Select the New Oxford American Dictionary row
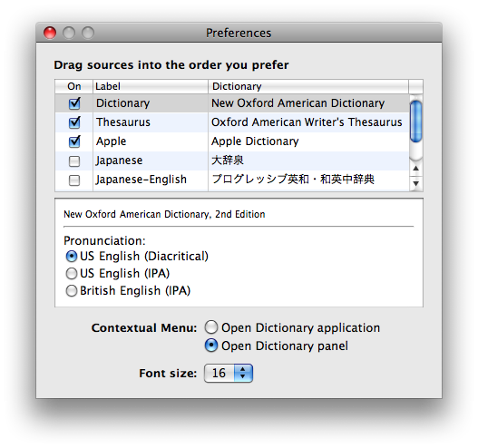The image size is (478, 448). pyautogui.click(x=232, y=103)
